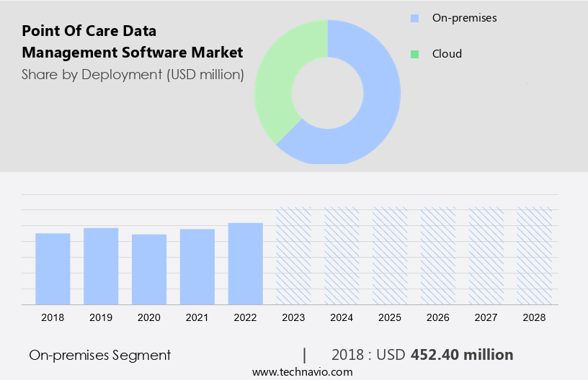Select the hatched 2025 forecast bar

click(390, 255)
